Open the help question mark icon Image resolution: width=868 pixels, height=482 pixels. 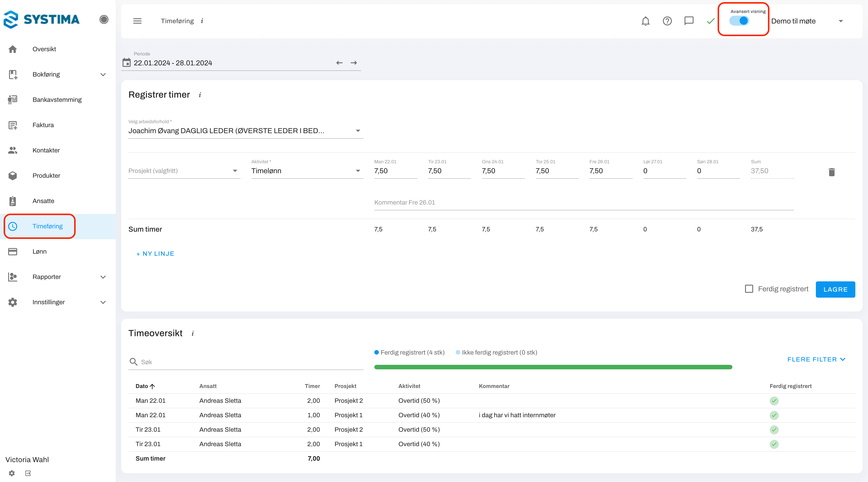tap(667, 21)
